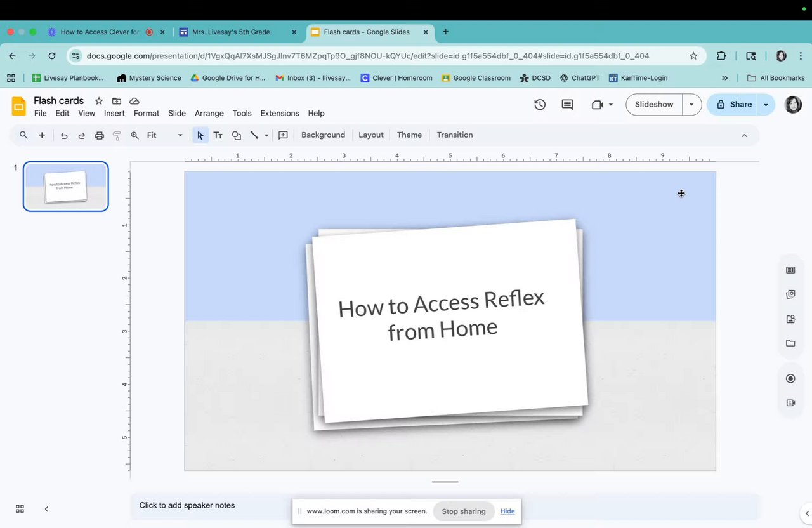Viewport: 812px width, 528px height.
Task: Collapse the filmstrip with the left arrow
Action: [46, 509]
